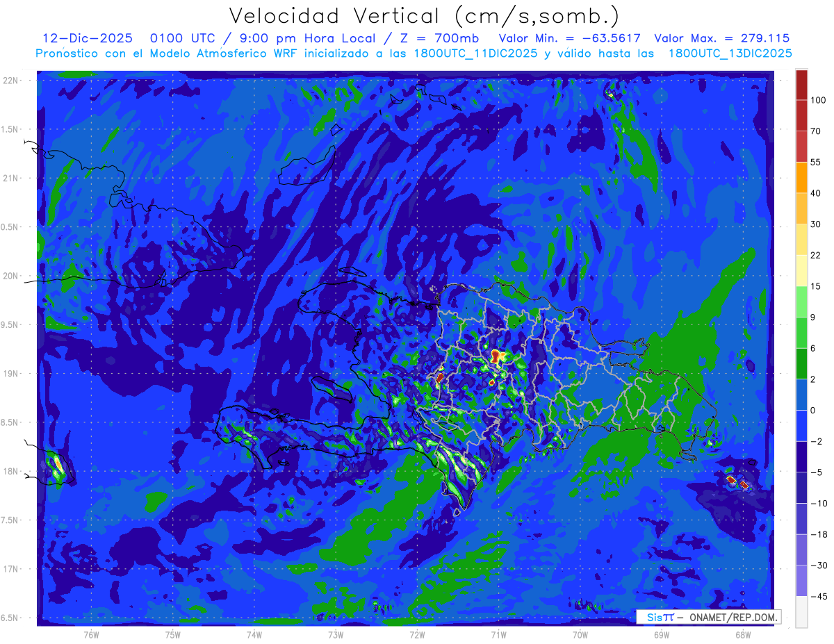Click latitude axis label "20N"

click(x=10, y=276)
